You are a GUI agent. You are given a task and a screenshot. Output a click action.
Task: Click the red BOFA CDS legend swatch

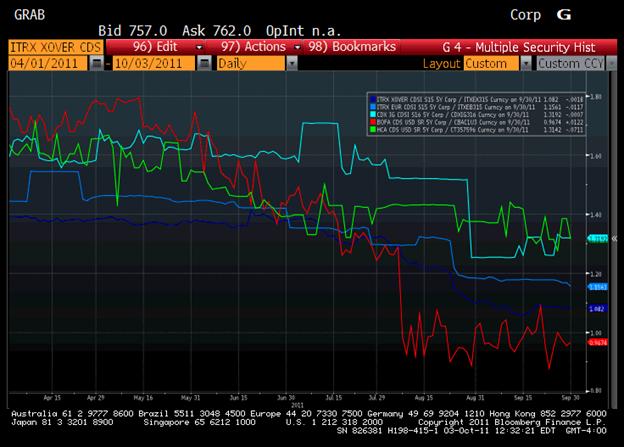coord(373,122)
